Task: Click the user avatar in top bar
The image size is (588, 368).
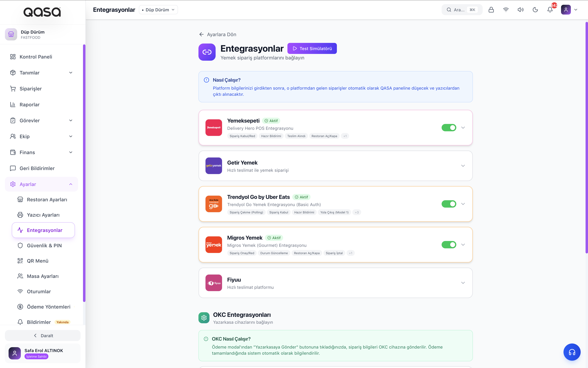Action: (566, 10)
